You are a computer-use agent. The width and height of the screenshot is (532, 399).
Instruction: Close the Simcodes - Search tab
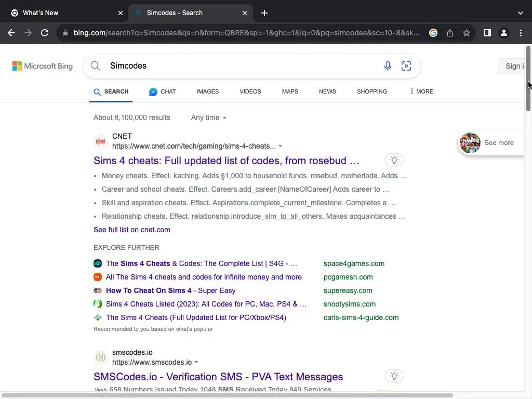245,13
